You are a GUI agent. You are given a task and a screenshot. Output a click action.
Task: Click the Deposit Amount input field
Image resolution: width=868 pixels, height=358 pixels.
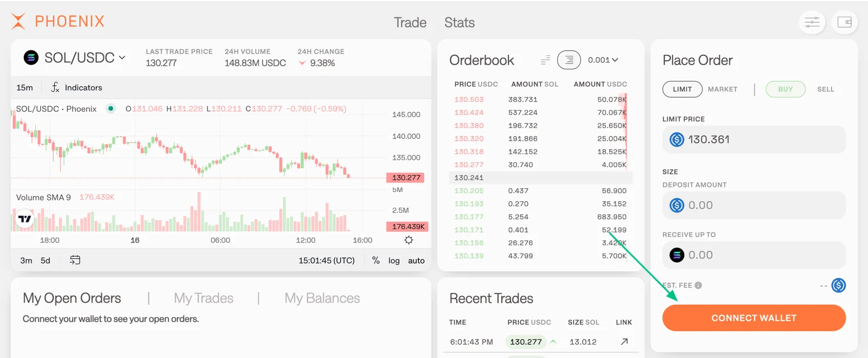tap(754, 205)
